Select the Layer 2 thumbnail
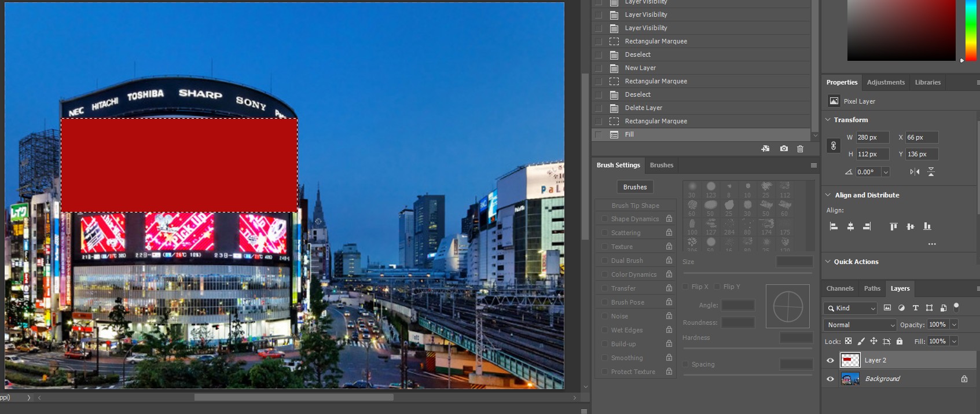The height and width of the screenshot is (414, 980). (850, 361)
